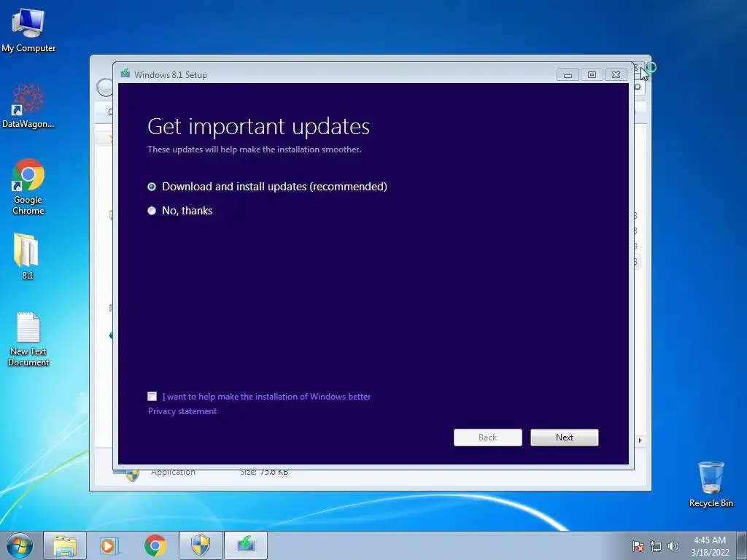
Task: Show the calendar from the 4:45 AM clock
Action: pos(710,546)
